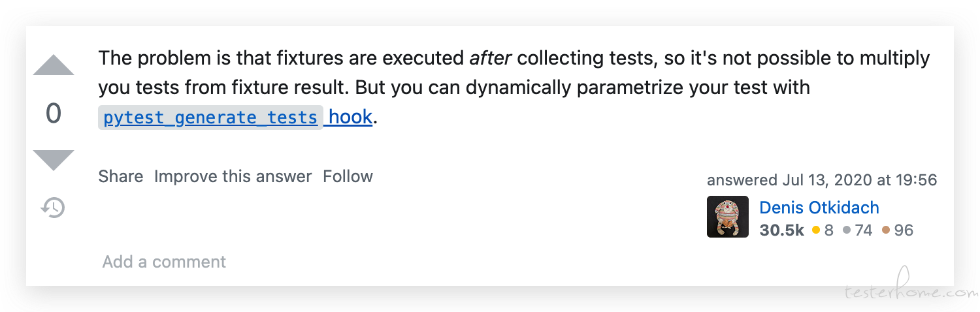
Task: Upvote this answer with the up arrow
Action: coord(54,66)
